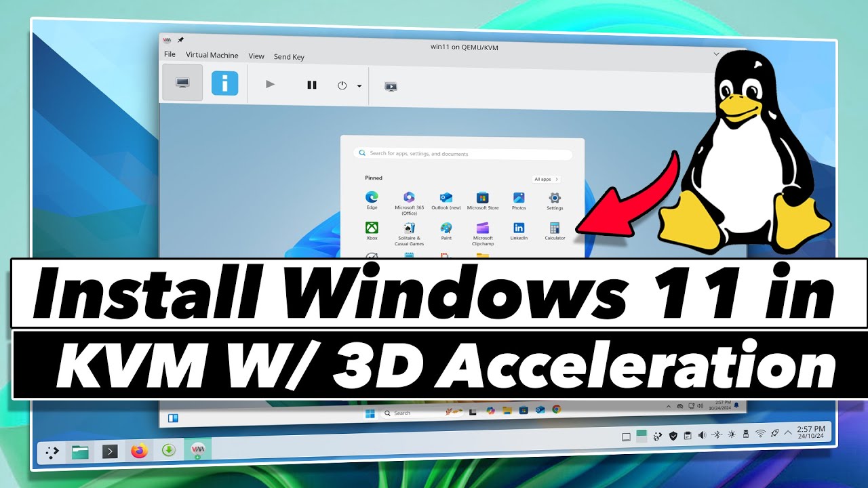Open Microsoft 365 (Office) app

[410, 203]
